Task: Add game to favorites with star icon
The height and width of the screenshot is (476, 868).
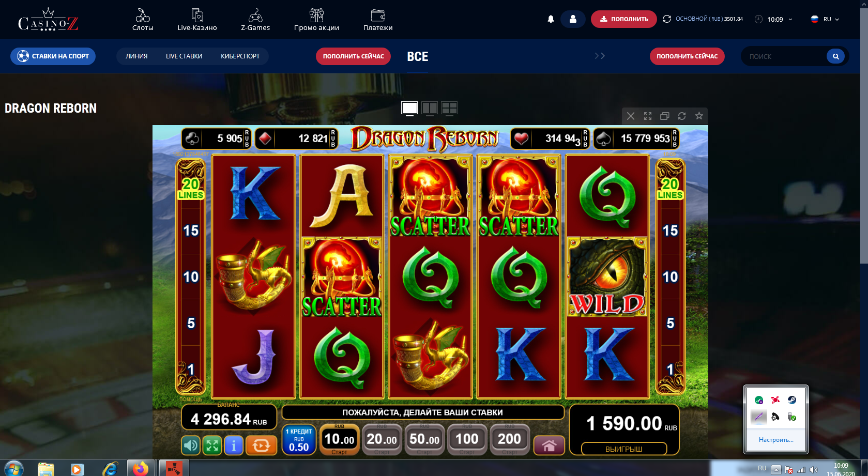Action: point(699,116)
